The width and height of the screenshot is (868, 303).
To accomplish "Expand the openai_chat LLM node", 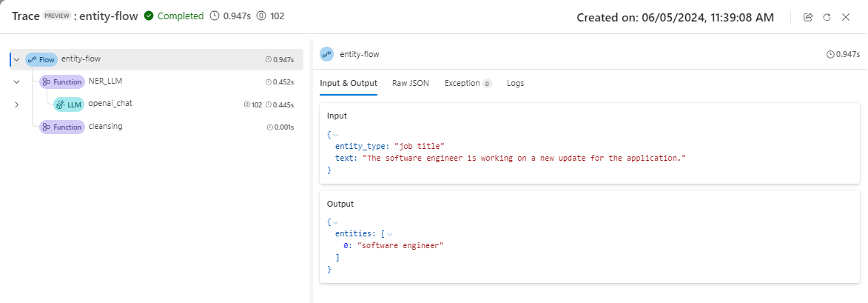I will (16, 104).
